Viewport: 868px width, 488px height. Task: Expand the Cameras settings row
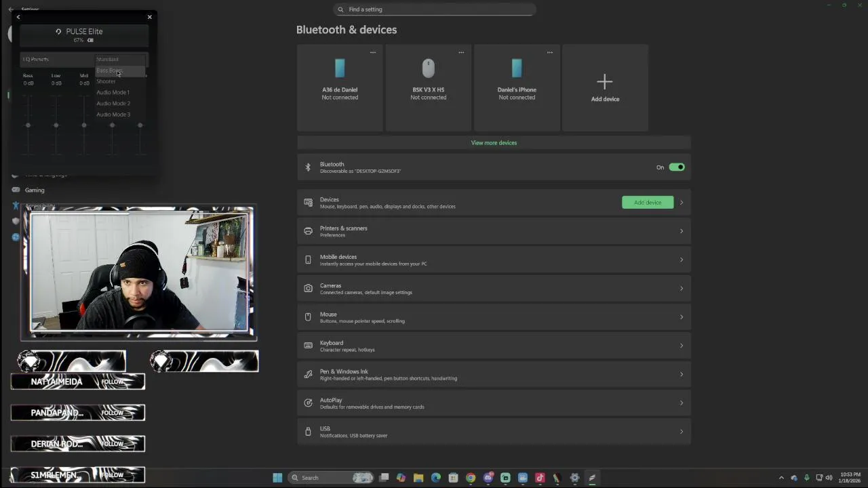[x=494, y=289]
